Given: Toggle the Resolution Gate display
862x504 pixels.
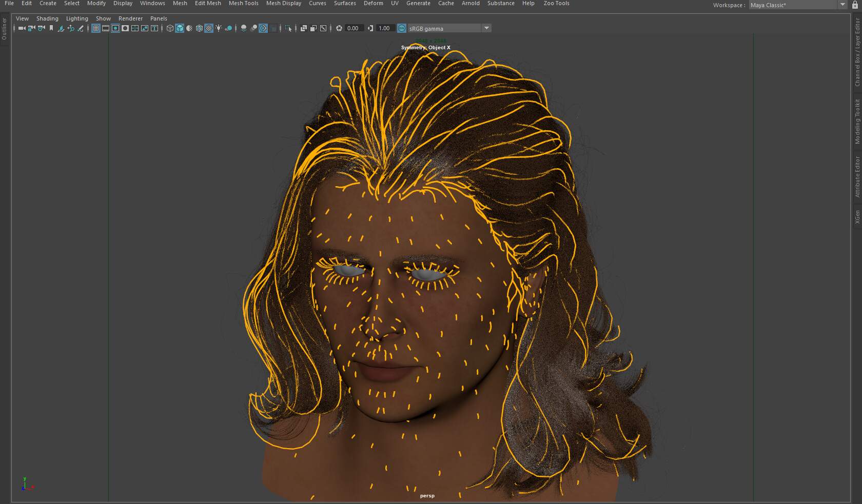Looking at the screenshot, I should [x=115, y=28].
